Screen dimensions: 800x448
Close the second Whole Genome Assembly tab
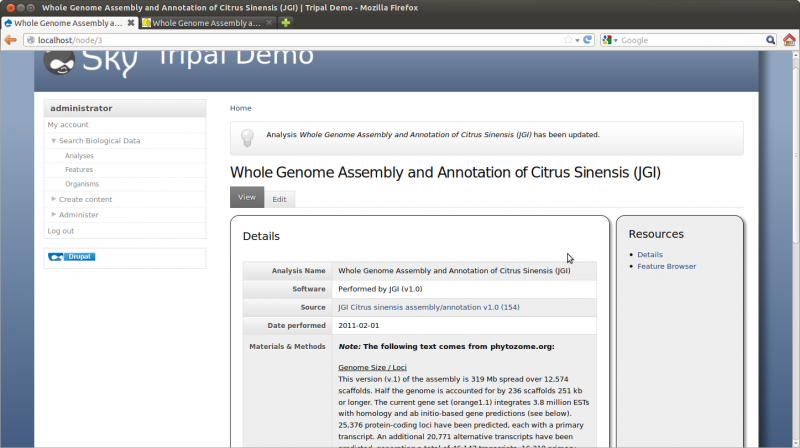pos(269,22)
